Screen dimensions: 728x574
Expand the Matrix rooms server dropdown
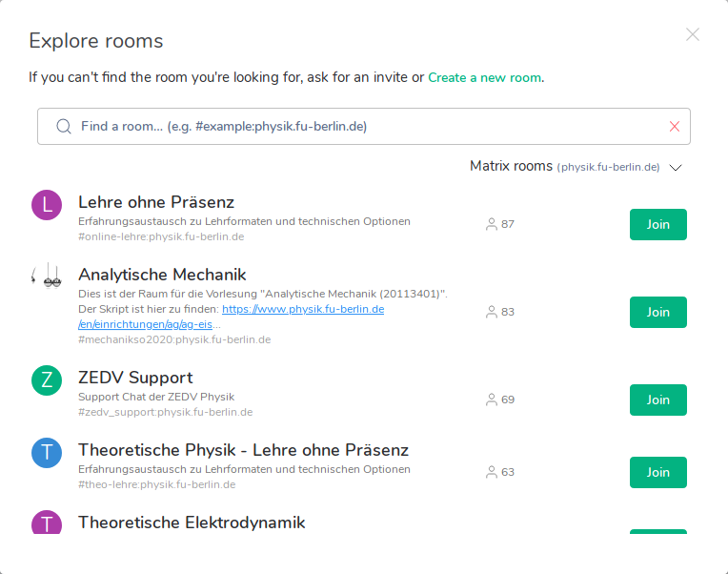click(x=576, y=167)
